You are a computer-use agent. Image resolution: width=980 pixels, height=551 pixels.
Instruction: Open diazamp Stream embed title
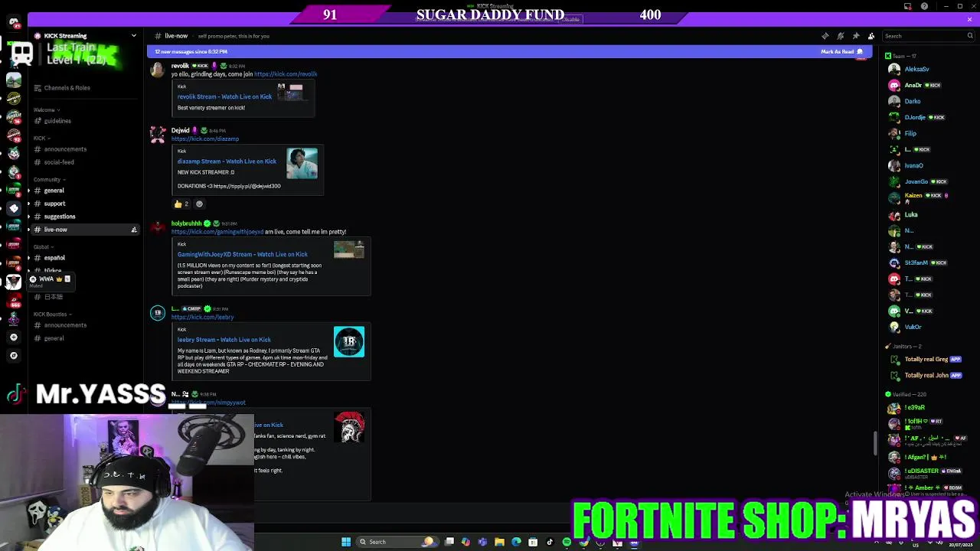tap(227, 161)
